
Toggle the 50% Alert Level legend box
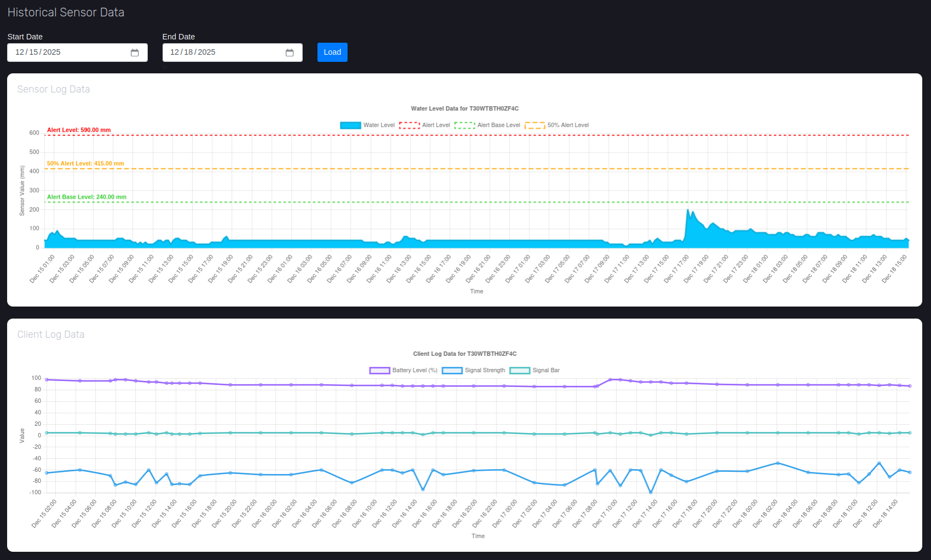[535, 125]
